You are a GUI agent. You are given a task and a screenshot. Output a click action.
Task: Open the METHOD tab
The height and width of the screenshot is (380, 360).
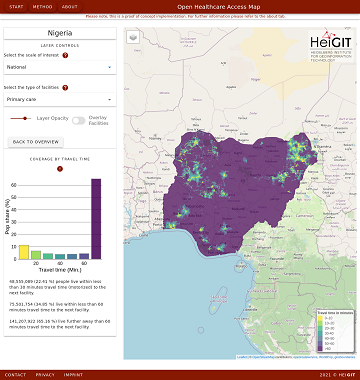point(43,7)
